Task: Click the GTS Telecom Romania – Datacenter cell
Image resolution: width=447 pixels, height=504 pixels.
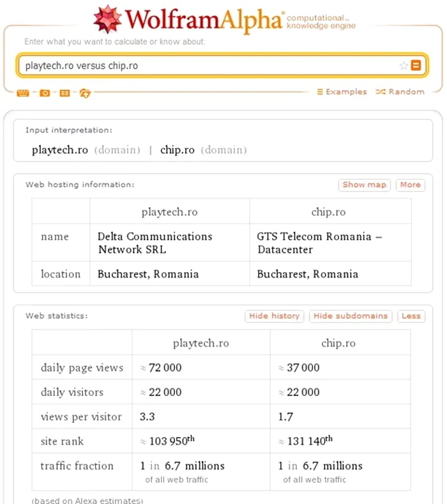Action: pyautogui.click(x=330, y=243)
